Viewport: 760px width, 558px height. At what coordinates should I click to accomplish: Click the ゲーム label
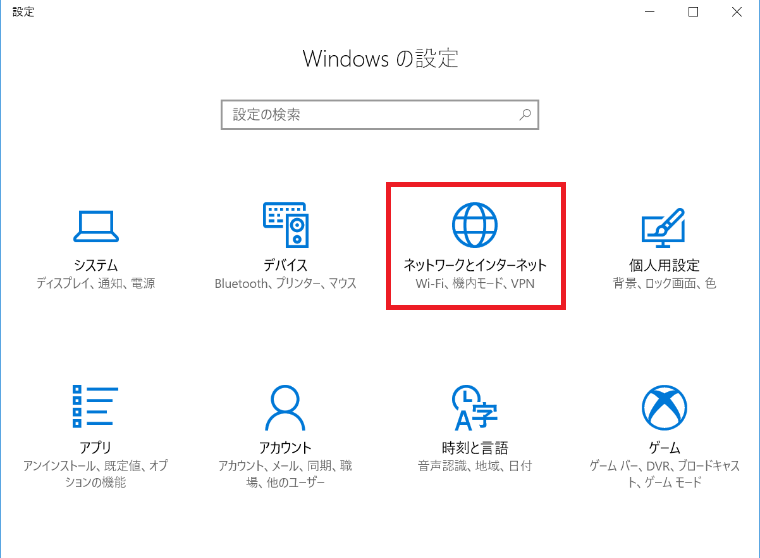point(665,447)
